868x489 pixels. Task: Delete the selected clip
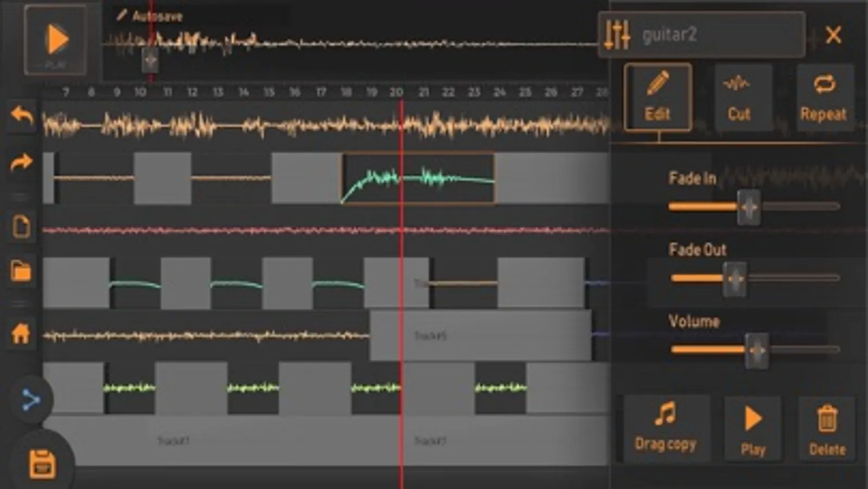coord(827,429)
